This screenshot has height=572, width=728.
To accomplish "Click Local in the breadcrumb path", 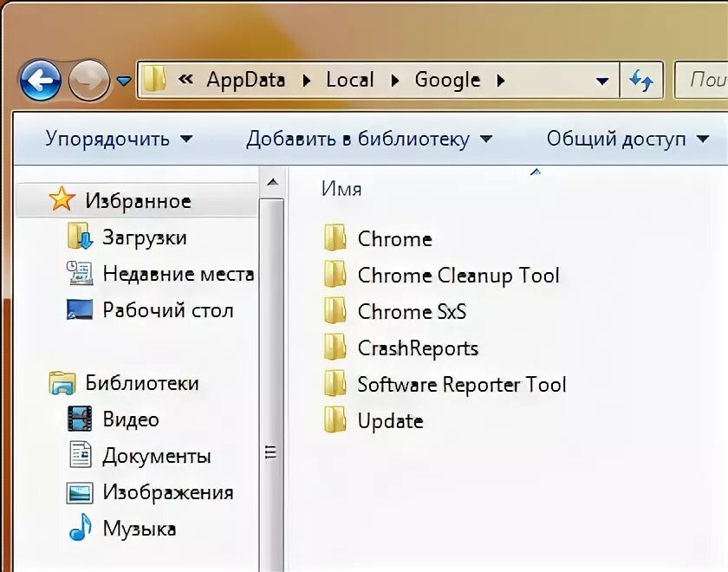I will point(350,80).
